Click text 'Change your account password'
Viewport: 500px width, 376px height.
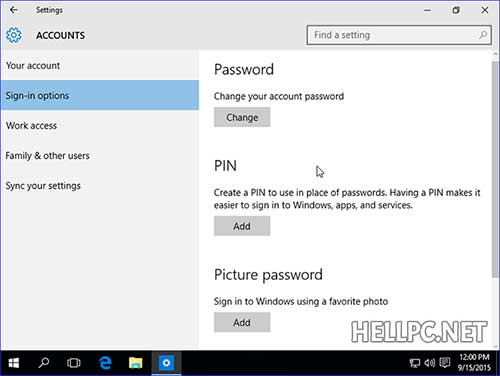click(279, 97)
